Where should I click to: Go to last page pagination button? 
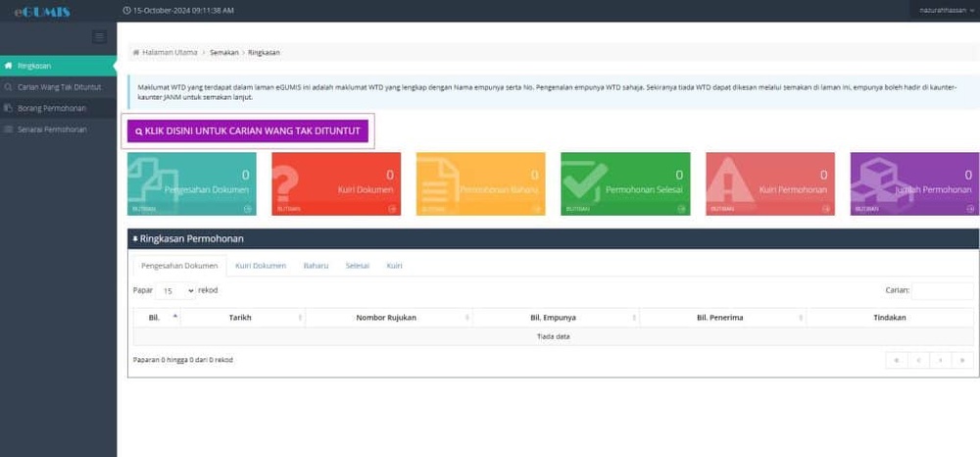point(962,360)
